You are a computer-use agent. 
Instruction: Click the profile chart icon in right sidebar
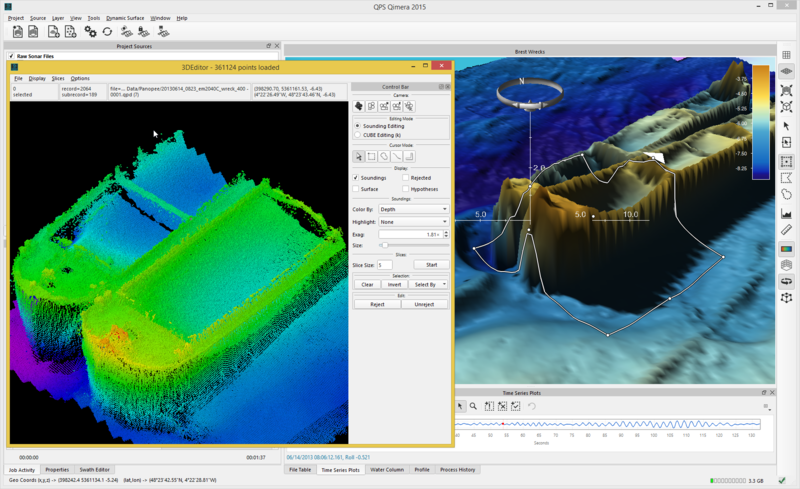coord(787,212)
